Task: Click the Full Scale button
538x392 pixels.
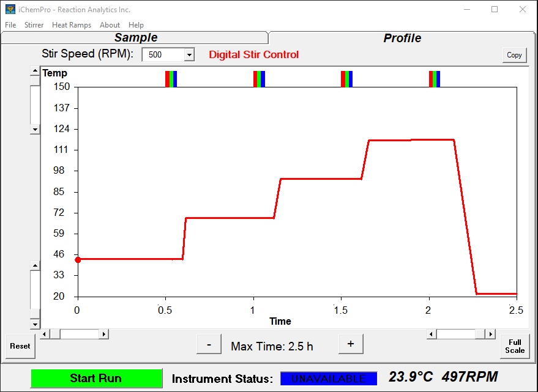Action: pos(515,346)
